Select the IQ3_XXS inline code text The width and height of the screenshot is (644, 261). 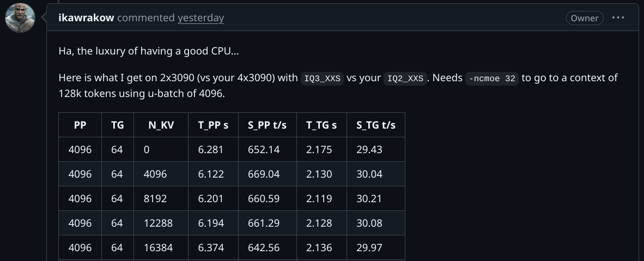(322, 78)
